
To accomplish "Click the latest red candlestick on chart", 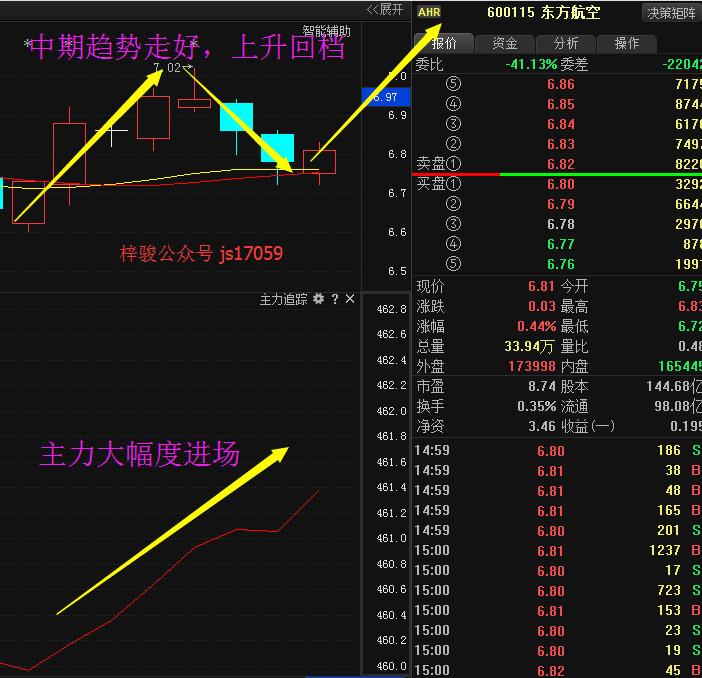I will point(319,162).
